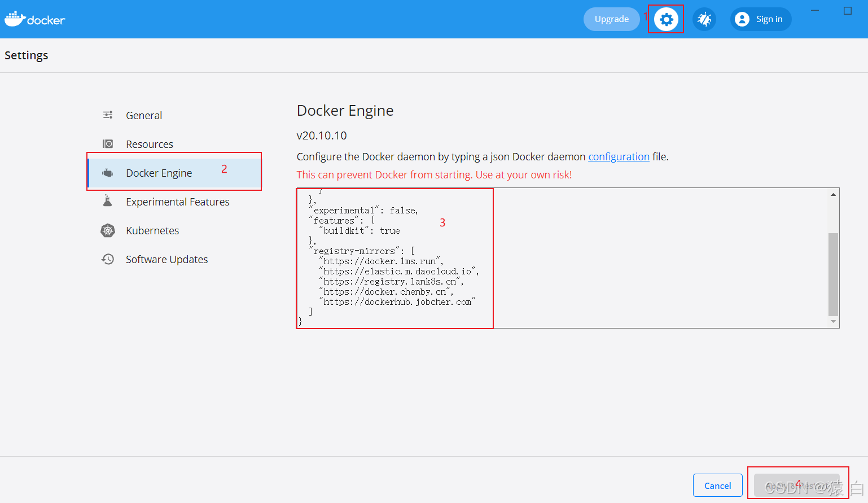Click the General sliders icon
The width and height of the screenshot is (868, 503).
(108, 115)
